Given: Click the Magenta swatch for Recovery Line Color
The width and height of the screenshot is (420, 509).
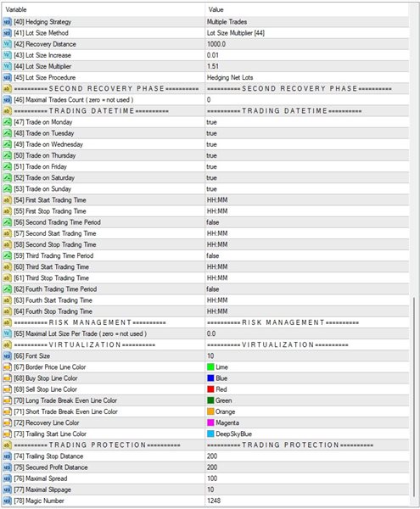Looking at the screenshot, I should 210,422.
